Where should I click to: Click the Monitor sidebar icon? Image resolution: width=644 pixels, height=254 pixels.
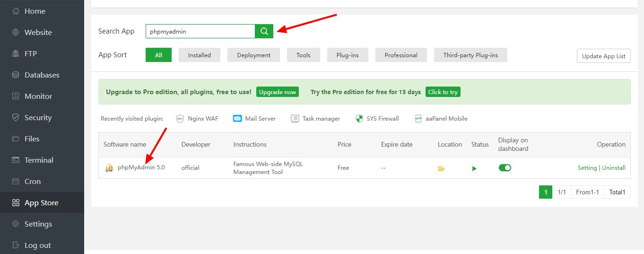(16, 96)
